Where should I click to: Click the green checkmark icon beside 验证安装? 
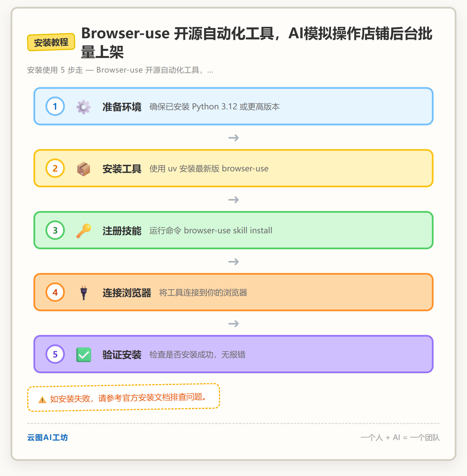[x=83, y=355]
